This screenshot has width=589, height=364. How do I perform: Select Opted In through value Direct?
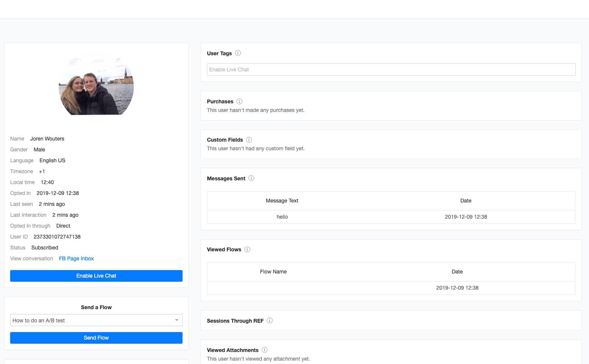[x=63, y=226]
